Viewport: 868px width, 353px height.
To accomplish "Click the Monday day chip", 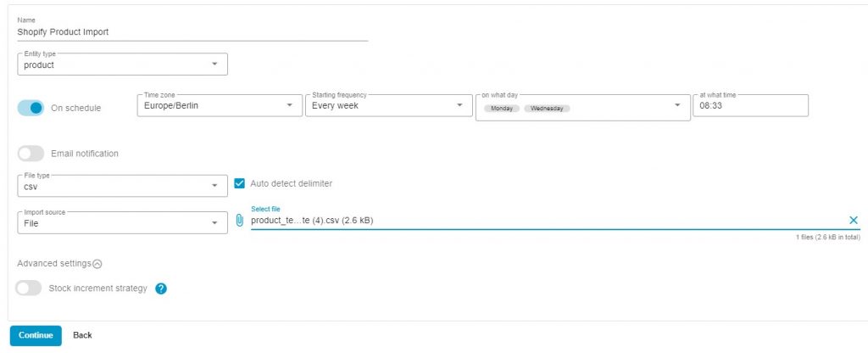I will (502, 109).
